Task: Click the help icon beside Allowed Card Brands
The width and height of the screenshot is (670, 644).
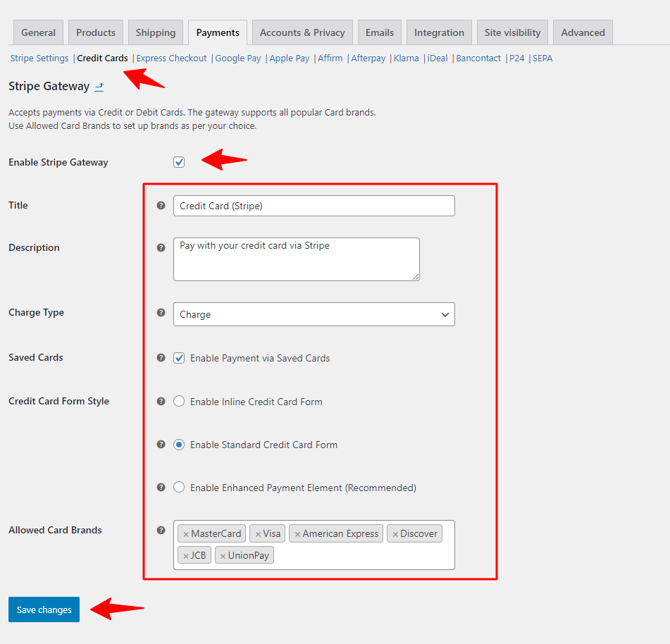Action: 161,531
